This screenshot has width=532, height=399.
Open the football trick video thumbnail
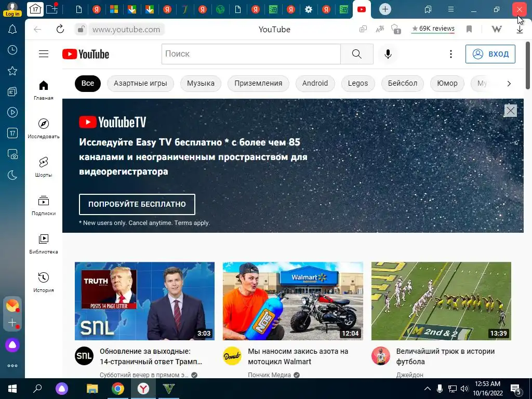441,301
